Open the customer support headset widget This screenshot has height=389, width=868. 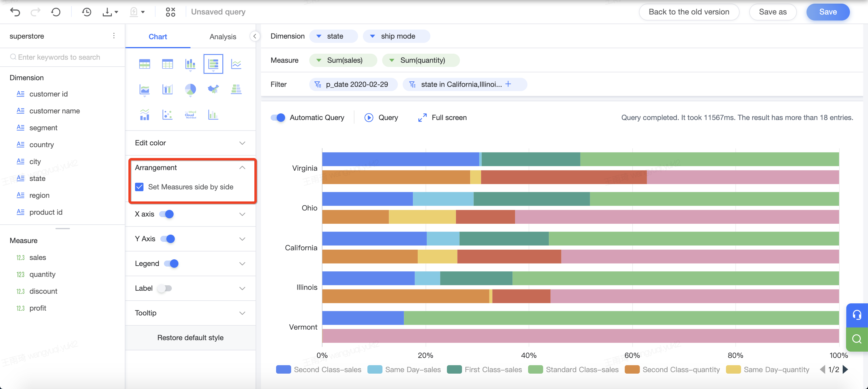(x=857, y=315)
